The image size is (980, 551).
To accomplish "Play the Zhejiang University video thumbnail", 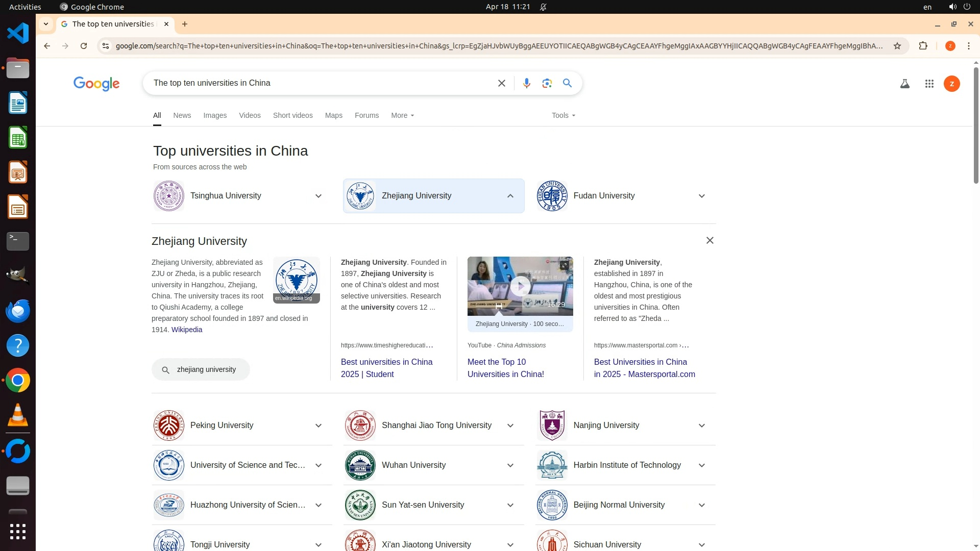I will pos(520,286).
